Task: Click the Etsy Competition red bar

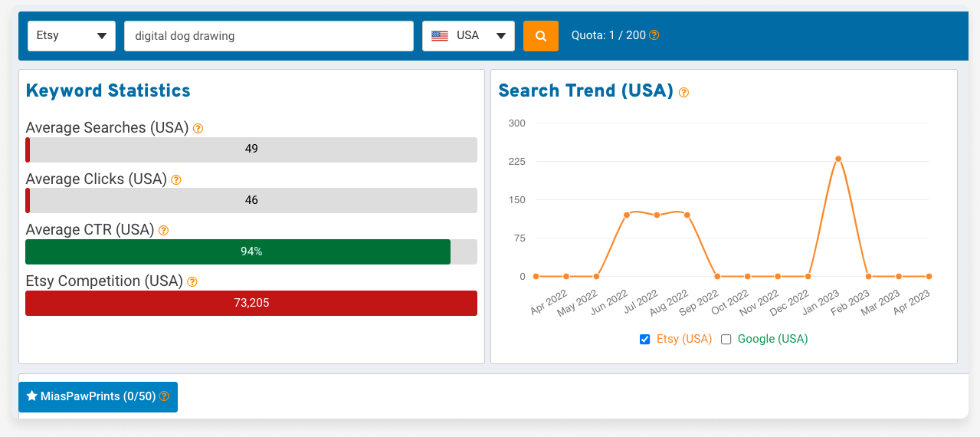Action: click(251, 303)
